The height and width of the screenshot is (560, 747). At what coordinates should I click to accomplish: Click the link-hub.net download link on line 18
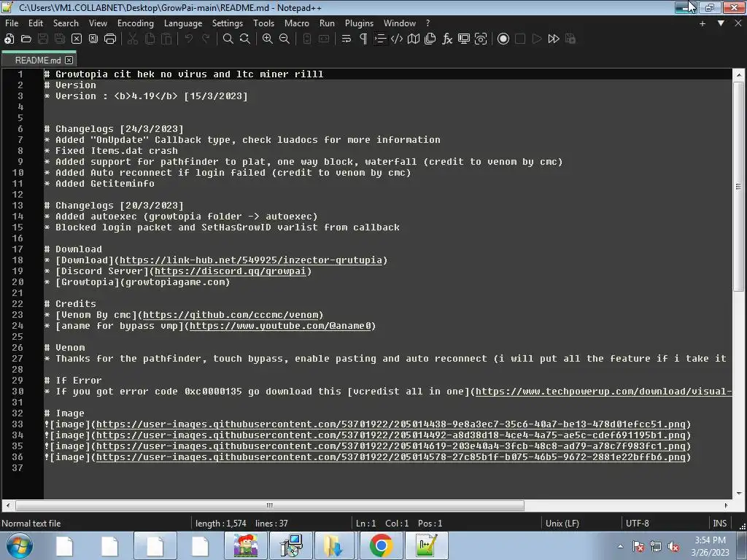[x=251, y=260]
